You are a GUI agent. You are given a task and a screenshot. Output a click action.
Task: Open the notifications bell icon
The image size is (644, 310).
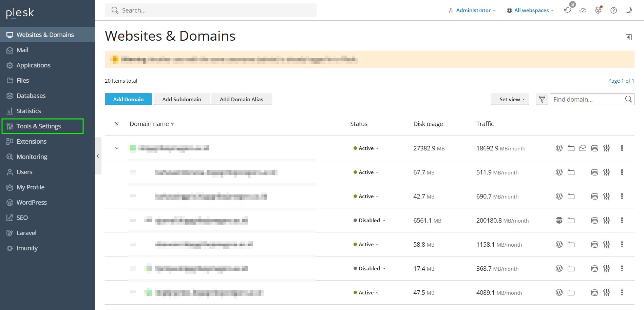[568, 10]
